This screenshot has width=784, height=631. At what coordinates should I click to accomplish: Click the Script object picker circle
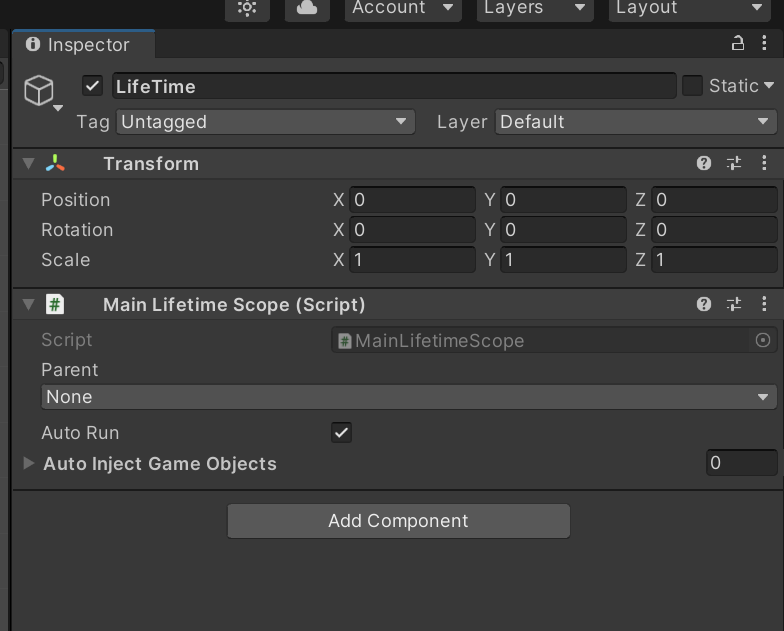[x=762, y=340]
